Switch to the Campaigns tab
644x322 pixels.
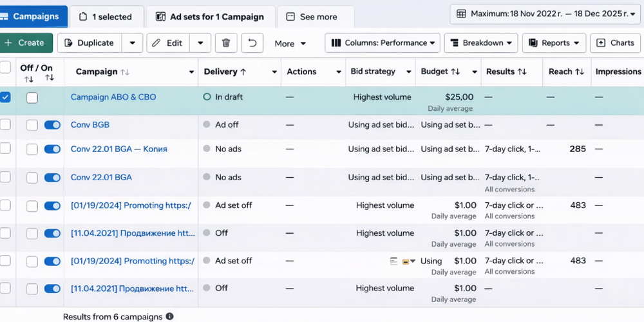(x=33, y=17)
